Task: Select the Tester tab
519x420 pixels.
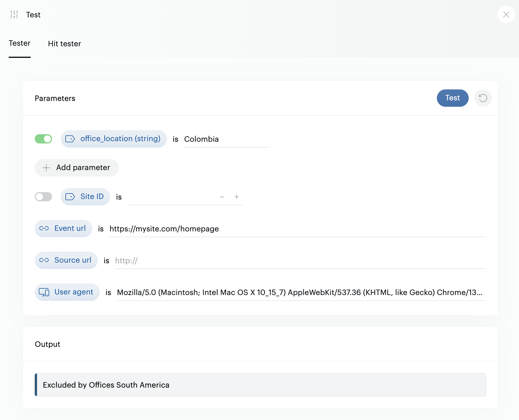Action: (x=20, y=43)
